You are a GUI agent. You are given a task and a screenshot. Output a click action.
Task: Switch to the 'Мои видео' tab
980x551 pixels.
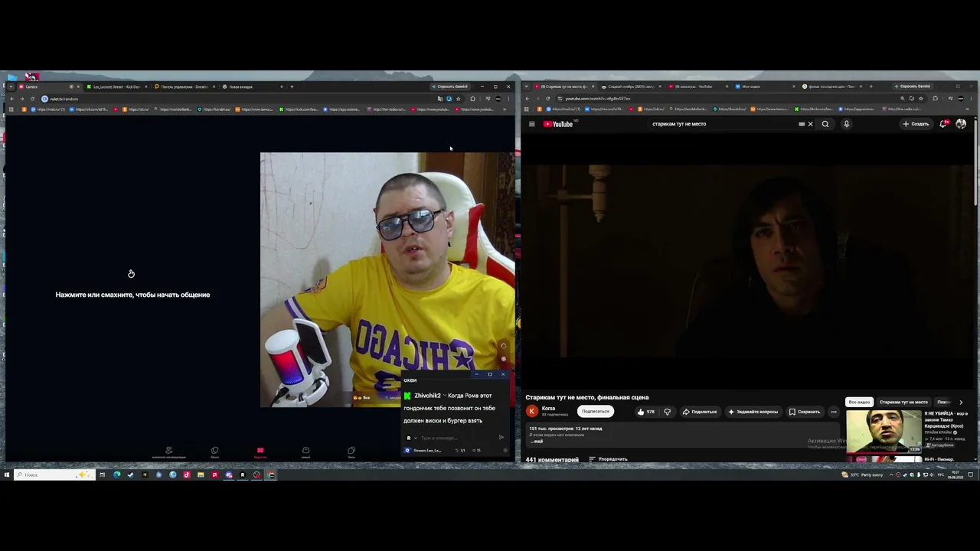click(x=766, y=86)
